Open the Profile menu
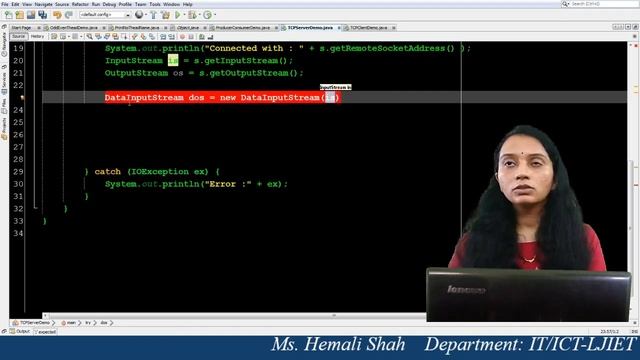The width and height of the screenshot is (640, 360). coord(125,4)
